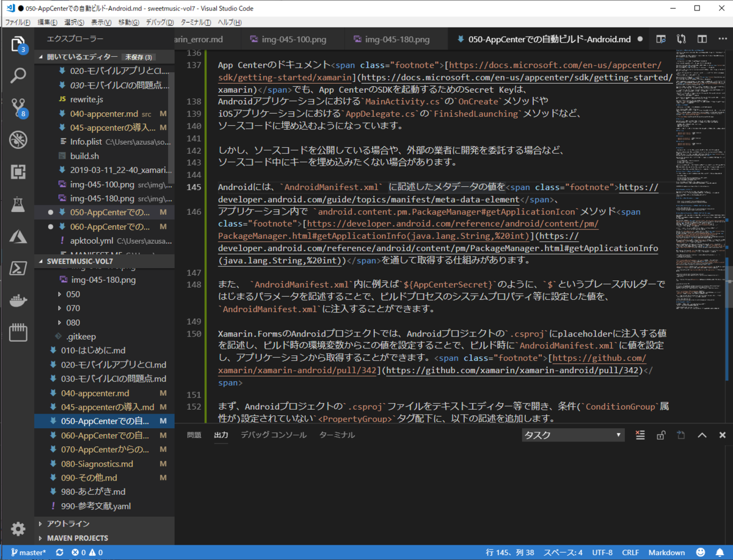Collapse the SWEETMUSIC-VOL7 folder section

104,261
